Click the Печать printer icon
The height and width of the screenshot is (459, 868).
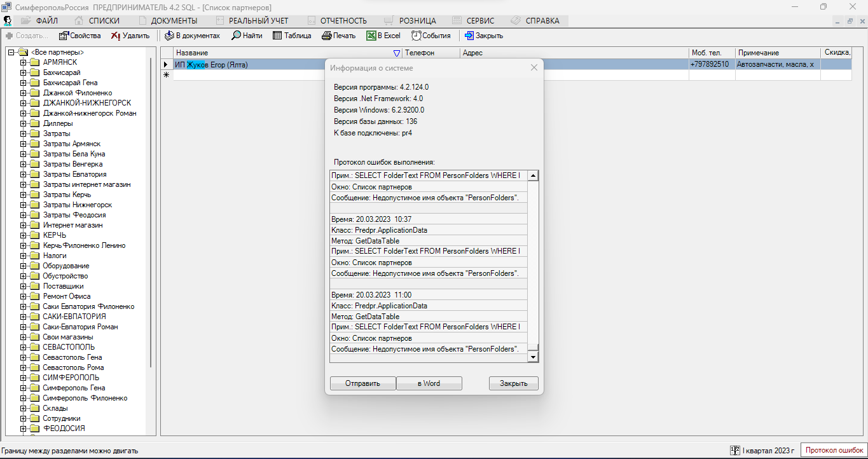pyautogui.click(x=326, y=36)
